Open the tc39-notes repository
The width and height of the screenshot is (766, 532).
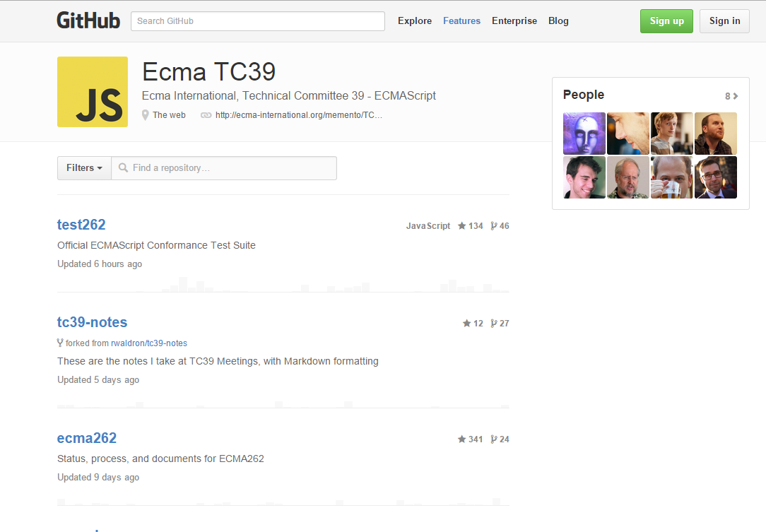pyautogui.click(x=92, y=322)
